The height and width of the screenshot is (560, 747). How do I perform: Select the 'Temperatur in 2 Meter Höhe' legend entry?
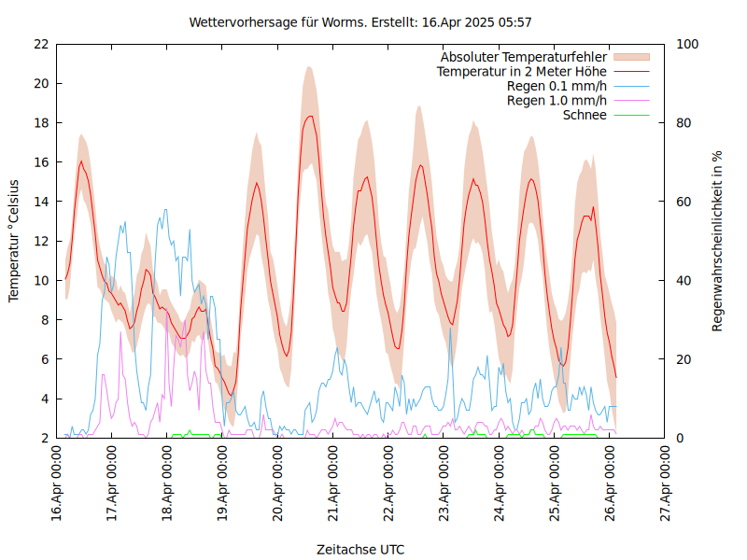point(522,71)
